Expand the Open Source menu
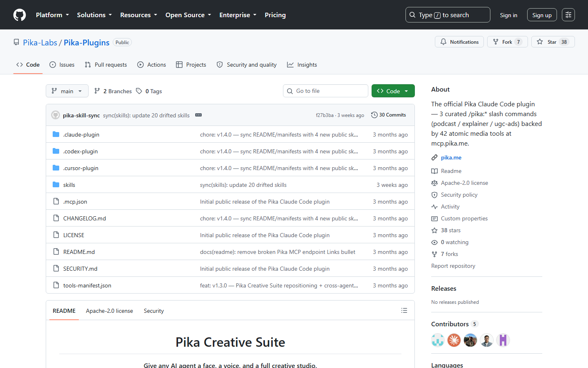The image size is (588, 368). tap(188, 15)
